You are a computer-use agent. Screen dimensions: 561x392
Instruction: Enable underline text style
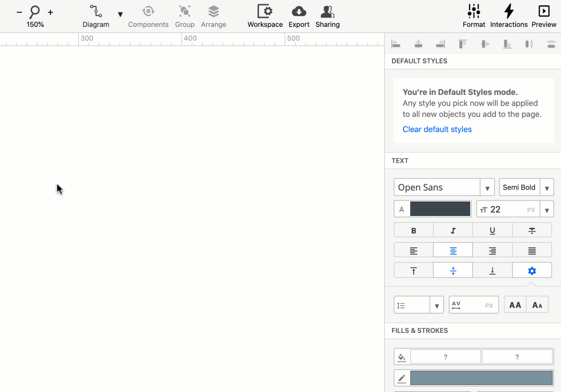pyautogui.click(x=492, y=230)
